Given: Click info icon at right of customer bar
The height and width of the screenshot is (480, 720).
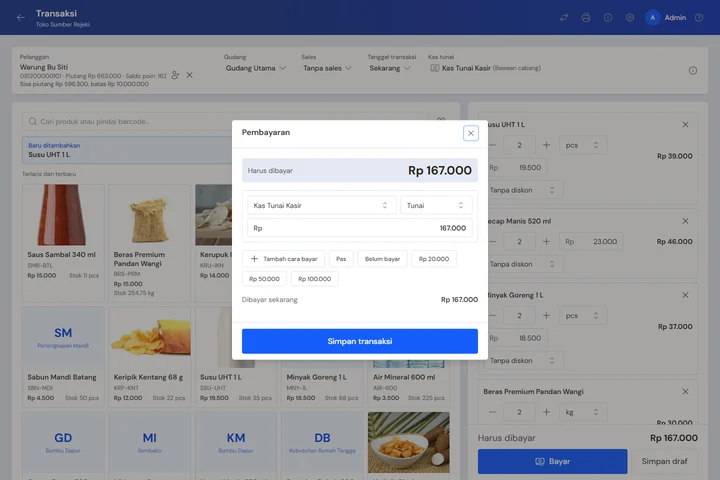Looking at the screenshot, I should 693,70.
